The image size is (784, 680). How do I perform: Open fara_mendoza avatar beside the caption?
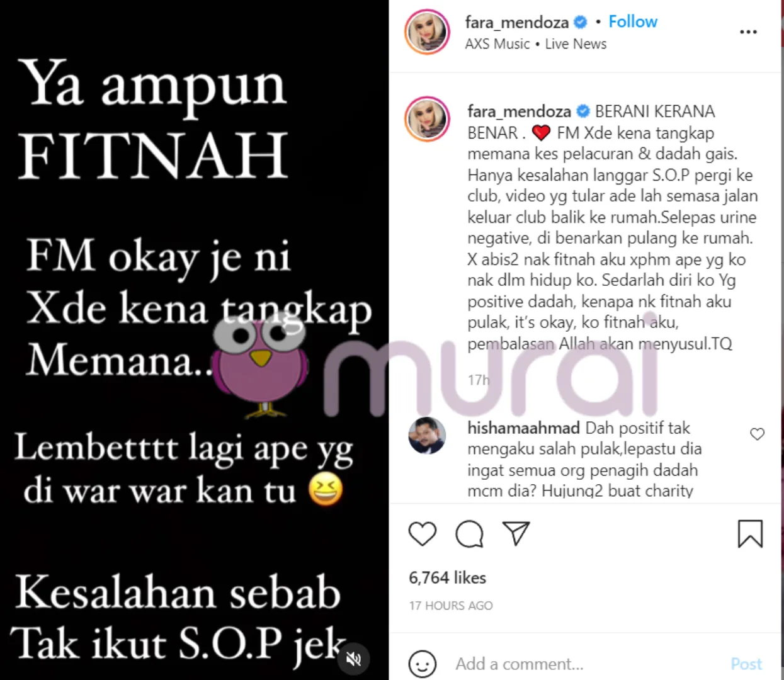tap(428, 119)
